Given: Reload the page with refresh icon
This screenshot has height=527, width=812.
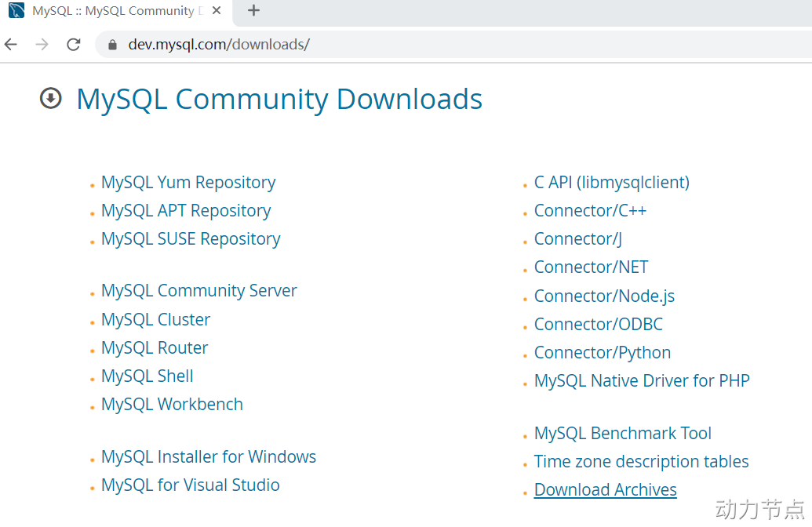Looking at the screenshot, I should [x=74, y=45].
